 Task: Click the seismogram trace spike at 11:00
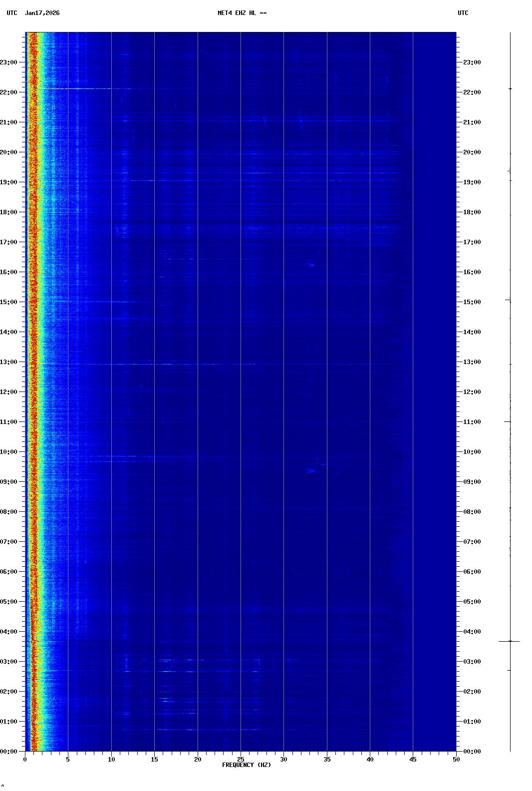coord(508,422)
